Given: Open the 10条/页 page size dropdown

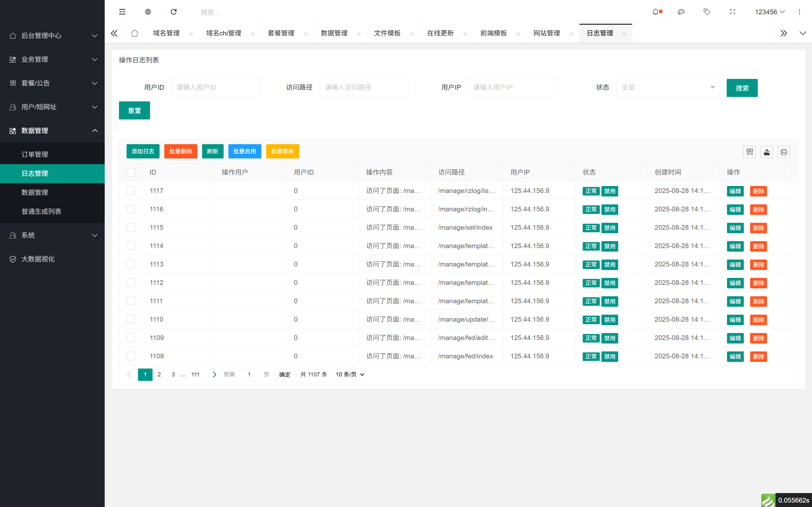Looking at the screenshot, I should pos(349,374).
